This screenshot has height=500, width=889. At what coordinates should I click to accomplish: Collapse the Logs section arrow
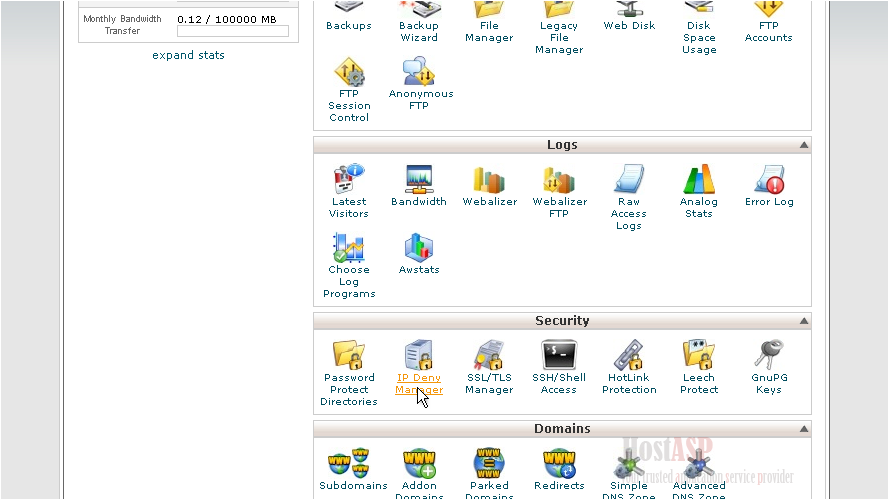[x=803, y=146]
